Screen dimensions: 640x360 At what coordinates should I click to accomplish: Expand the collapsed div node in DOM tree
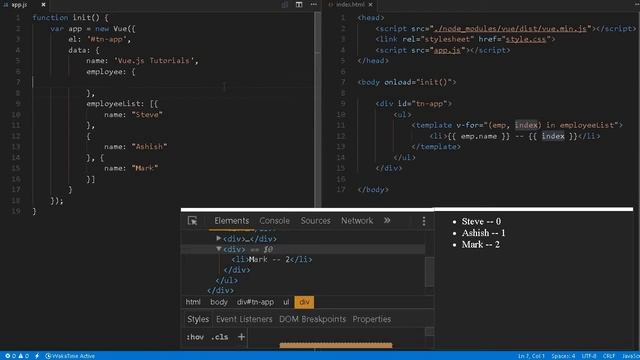[219, 238]
